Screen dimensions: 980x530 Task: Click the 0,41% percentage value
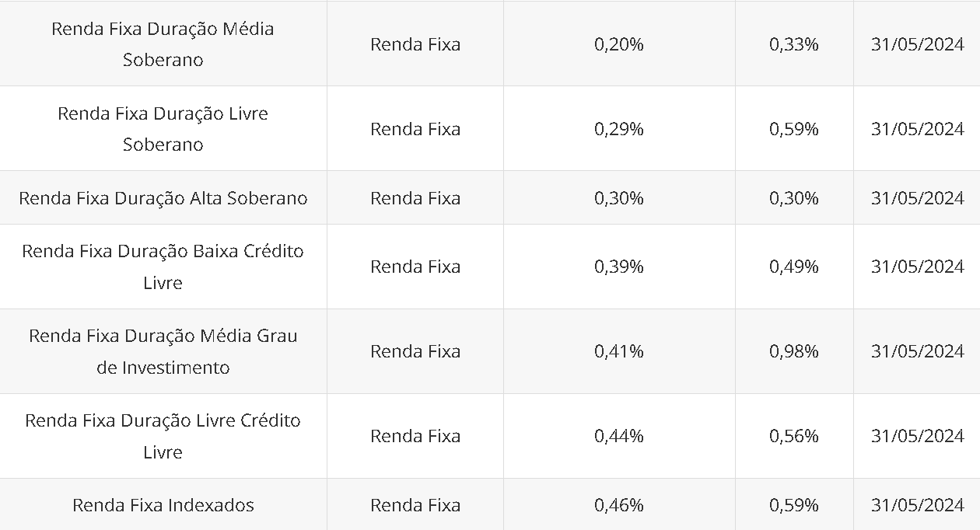point(619,351)
